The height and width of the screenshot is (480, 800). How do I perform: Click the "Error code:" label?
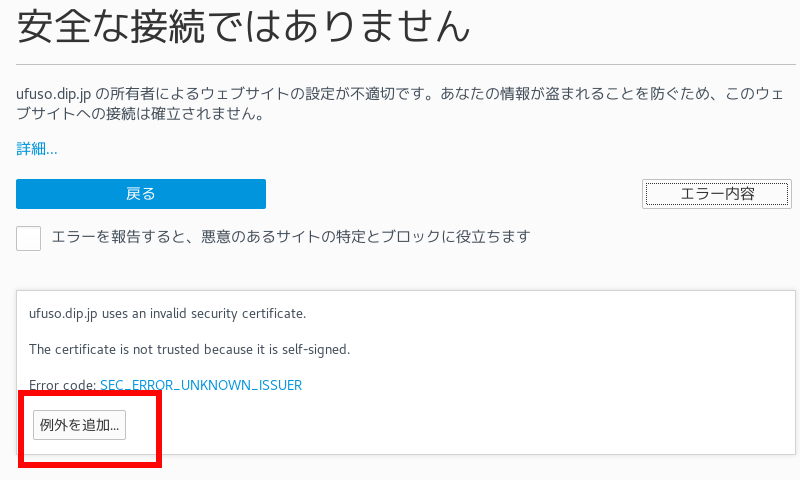(62, 385)
